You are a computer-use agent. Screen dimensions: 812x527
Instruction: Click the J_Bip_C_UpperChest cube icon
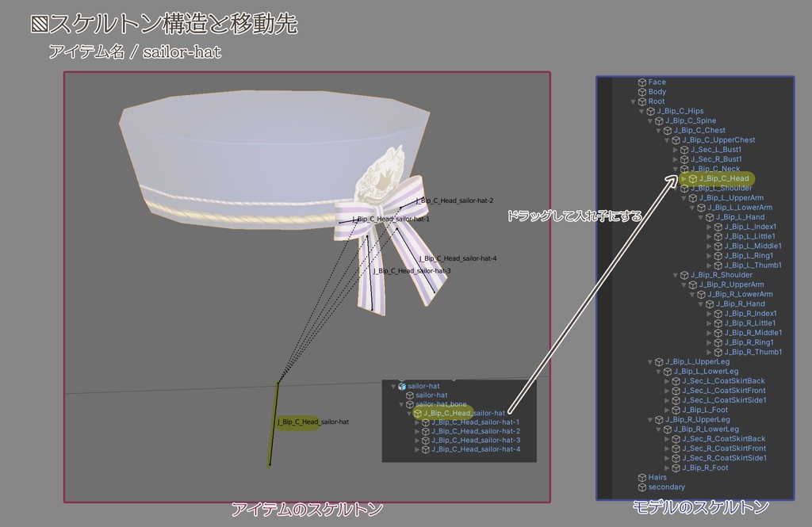[676, 140]
